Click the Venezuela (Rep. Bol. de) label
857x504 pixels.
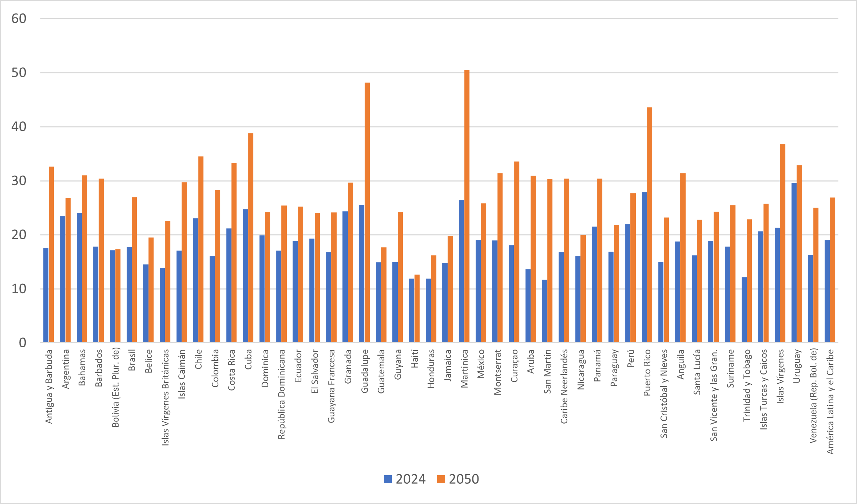[x=813, y=396]
